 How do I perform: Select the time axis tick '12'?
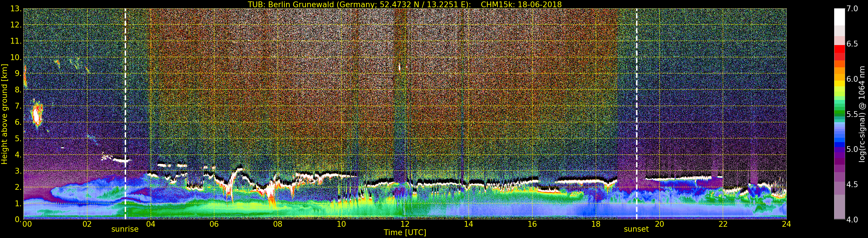coord(405,224)
